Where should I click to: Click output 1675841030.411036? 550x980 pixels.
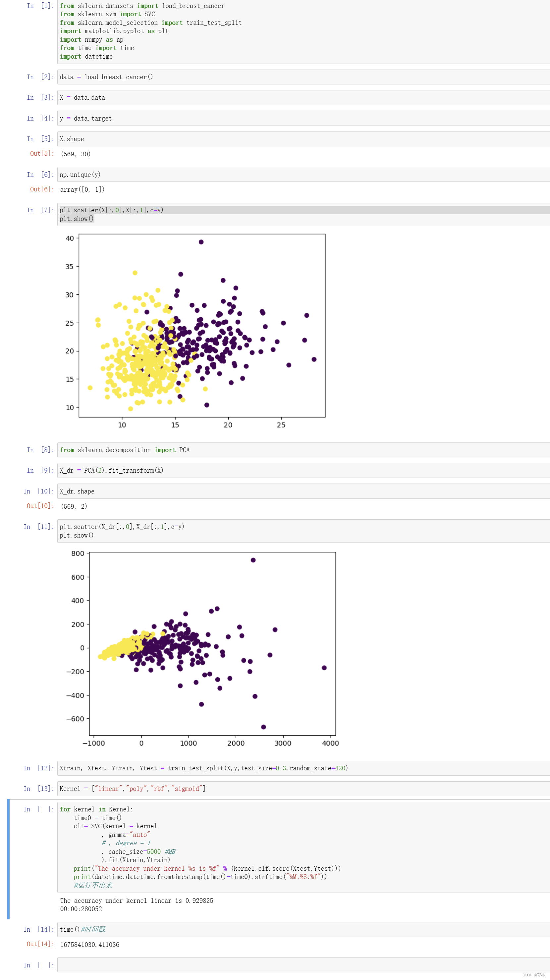coord(90,945)
